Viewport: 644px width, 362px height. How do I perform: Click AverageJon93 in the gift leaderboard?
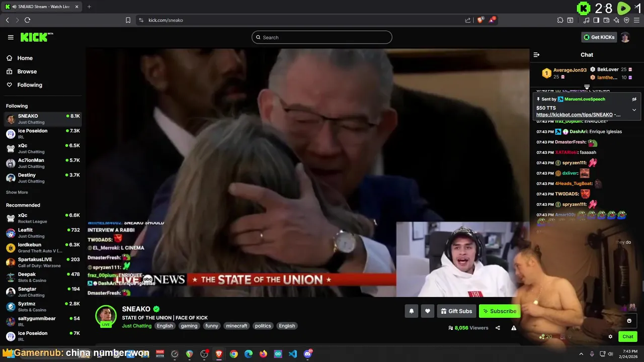coord(570,70)
